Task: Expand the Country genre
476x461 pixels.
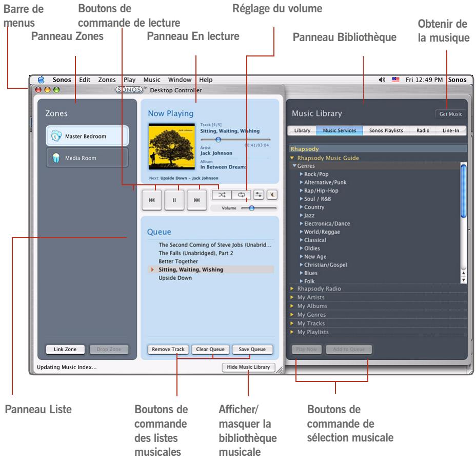Action: click(301, 207)
